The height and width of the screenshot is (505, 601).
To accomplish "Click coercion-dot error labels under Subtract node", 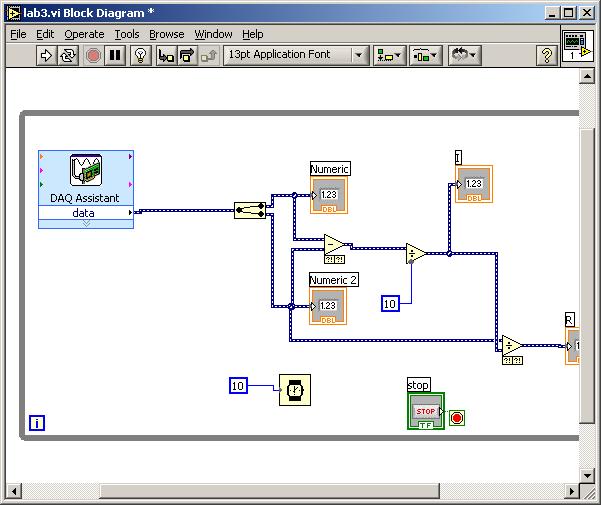I will click(x=335, y=259).
